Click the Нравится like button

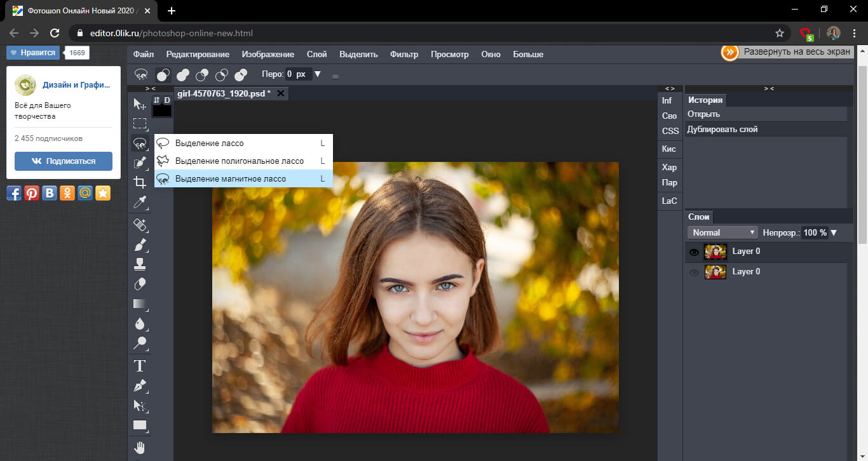click(33, 53)
